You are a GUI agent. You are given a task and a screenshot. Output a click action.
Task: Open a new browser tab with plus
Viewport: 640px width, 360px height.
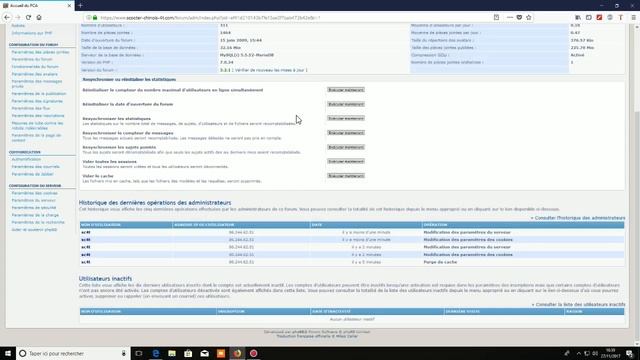coord(80,5)
